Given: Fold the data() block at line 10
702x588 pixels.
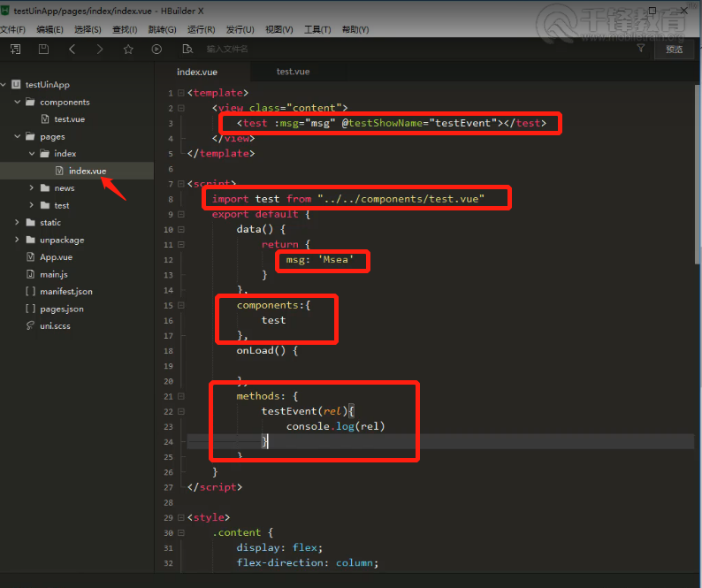Looking at the screenshot, I should tap(181, 229).
